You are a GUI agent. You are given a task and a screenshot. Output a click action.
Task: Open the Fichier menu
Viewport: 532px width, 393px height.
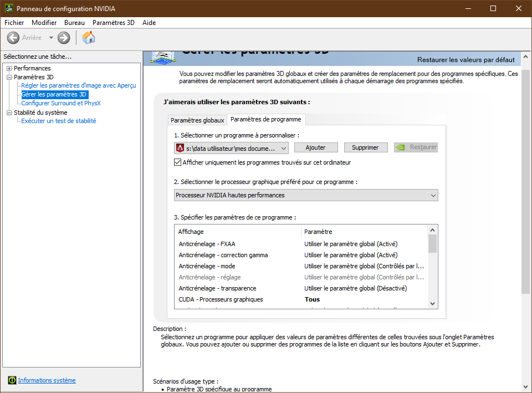[14, 23]
